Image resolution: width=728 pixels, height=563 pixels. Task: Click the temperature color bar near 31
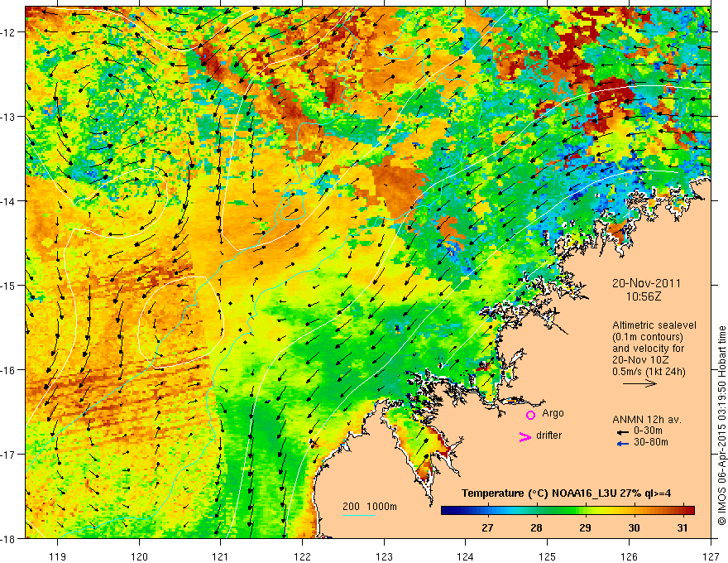click(x=682, y=511)
